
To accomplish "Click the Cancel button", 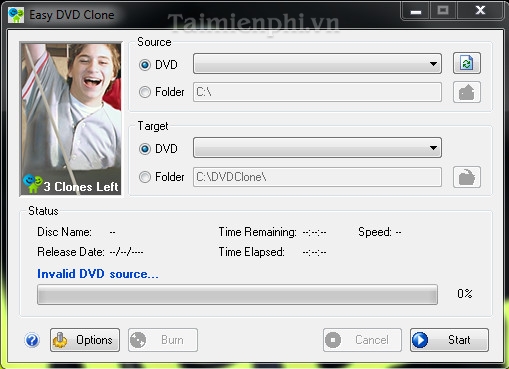I will [362, 340].
